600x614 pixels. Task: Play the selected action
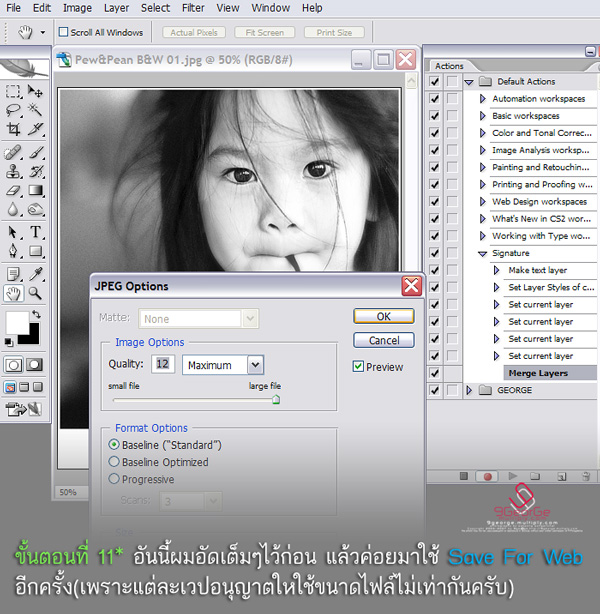tap(512, 476)
